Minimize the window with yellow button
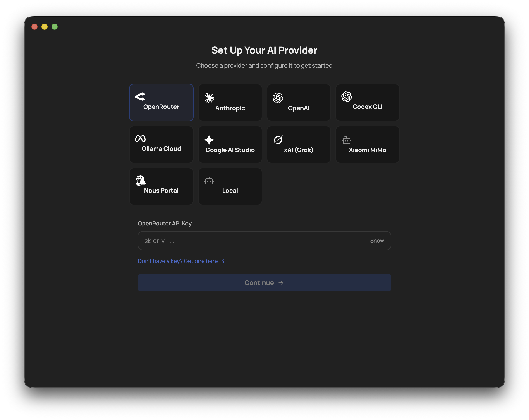This screenshot has height=420, width=529. click(44, 26)
